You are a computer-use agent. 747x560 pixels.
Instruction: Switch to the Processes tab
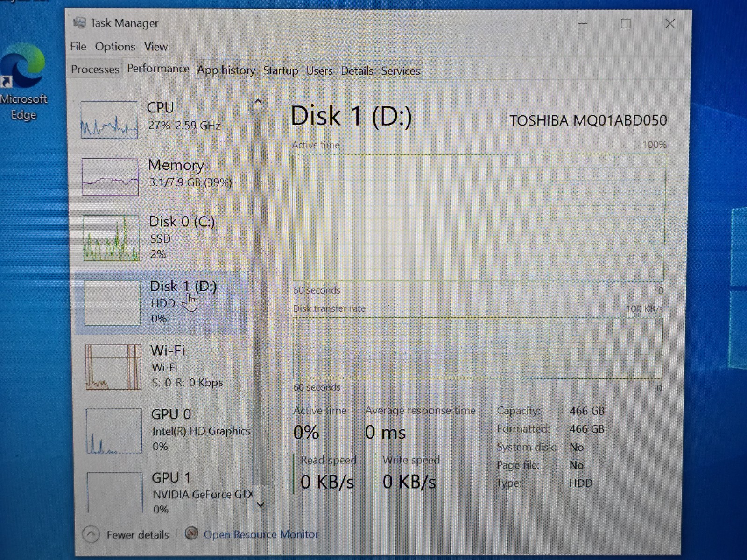[95, 69]
